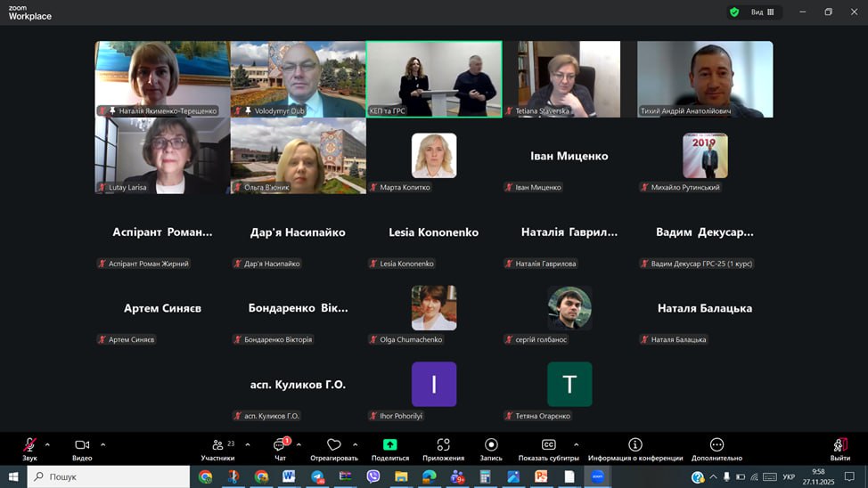Image resolution: width=868 pixels, height=488 pixels.
Task: Expand audio options arrow next to Звук
Action: tap(47, 444)
